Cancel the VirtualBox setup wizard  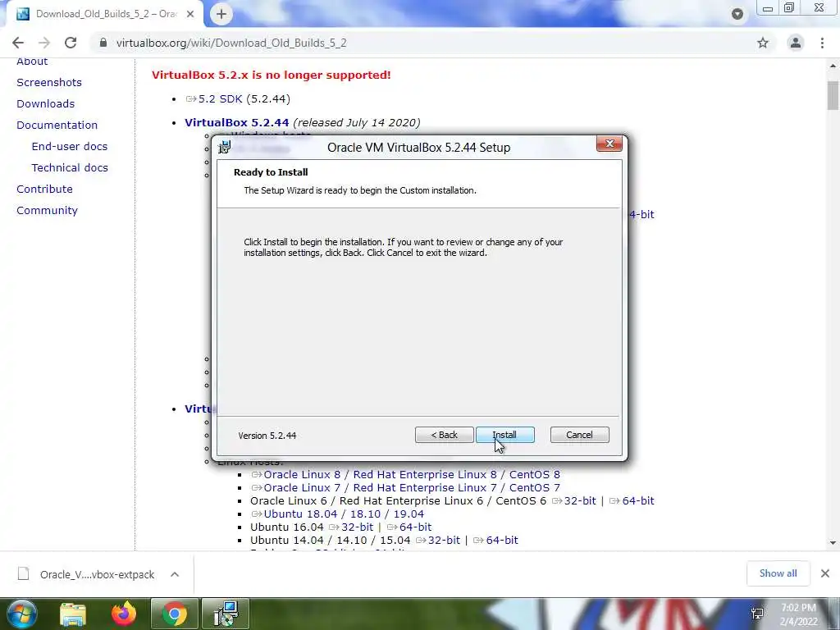point(579,435)
